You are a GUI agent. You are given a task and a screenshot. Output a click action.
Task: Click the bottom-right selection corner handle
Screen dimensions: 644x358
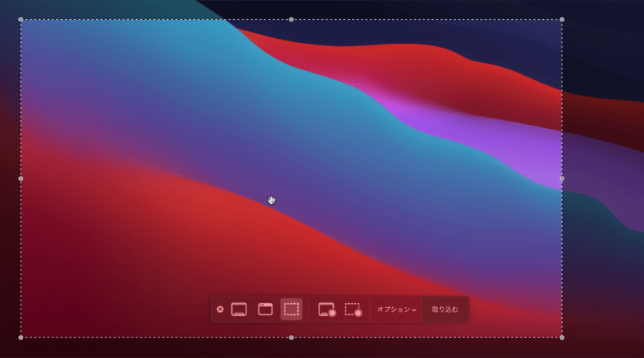point(562,337)
